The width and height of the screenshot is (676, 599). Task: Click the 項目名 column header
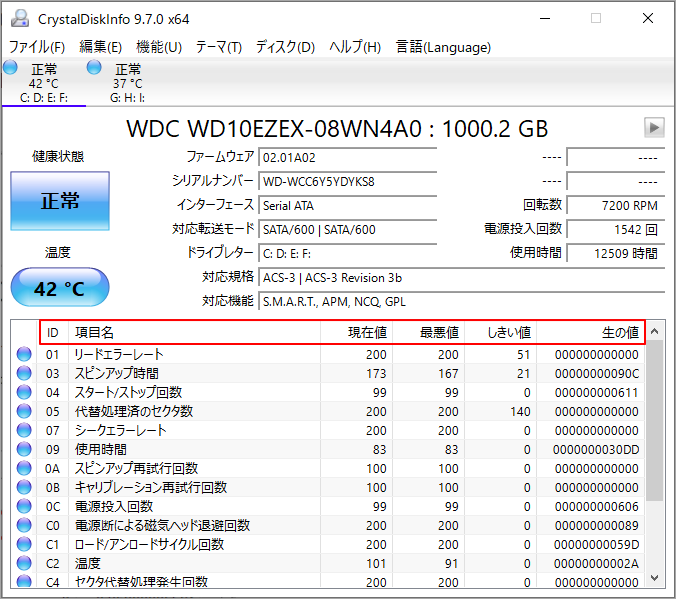point(194,332)
